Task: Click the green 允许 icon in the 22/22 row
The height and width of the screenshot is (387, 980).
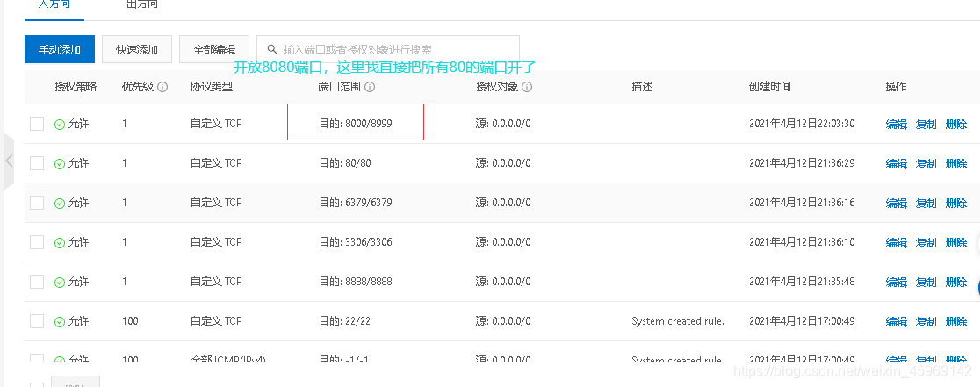Action: click(x=60, y=321)
